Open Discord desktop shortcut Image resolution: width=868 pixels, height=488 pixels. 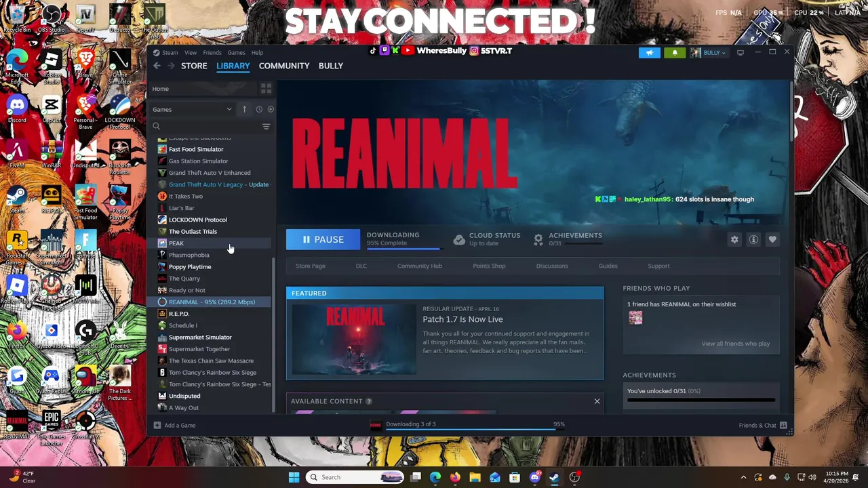[17, 109]
